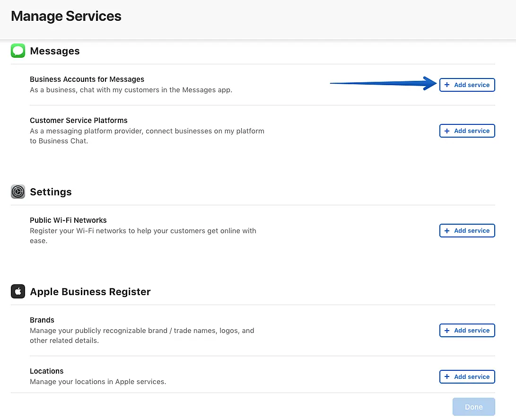This screenshot has width=516, height=420.
Task: Add the Public Wi-Fi Networks service
Action: click(x=467, y=230)
